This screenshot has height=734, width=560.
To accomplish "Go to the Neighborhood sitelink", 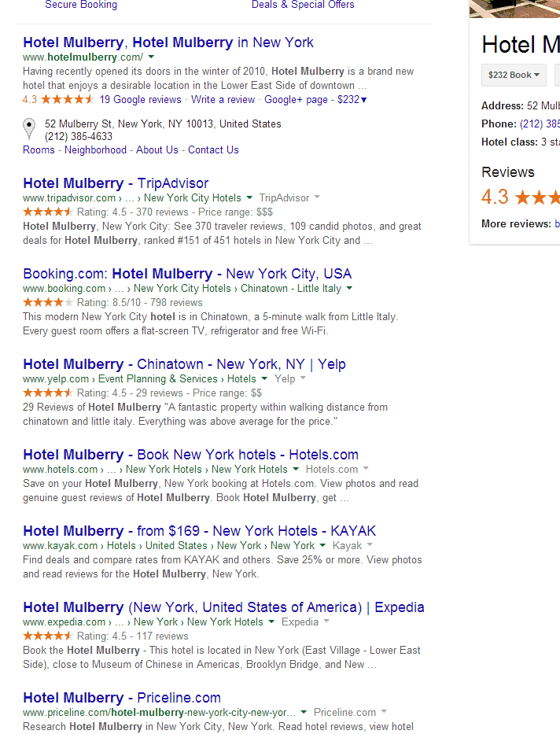I will [95, 149].
